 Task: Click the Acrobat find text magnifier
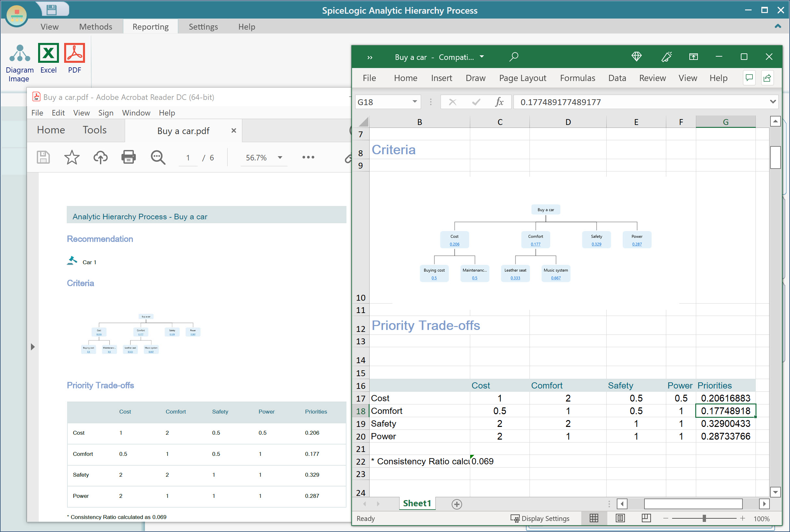pos(158,157)
